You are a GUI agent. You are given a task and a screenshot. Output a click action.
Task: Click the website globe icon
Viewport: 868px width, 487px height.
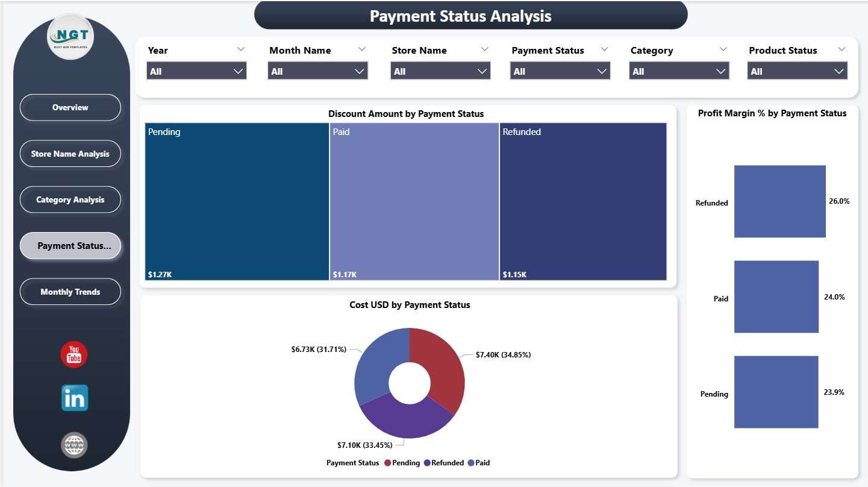(x=73, y=445)
